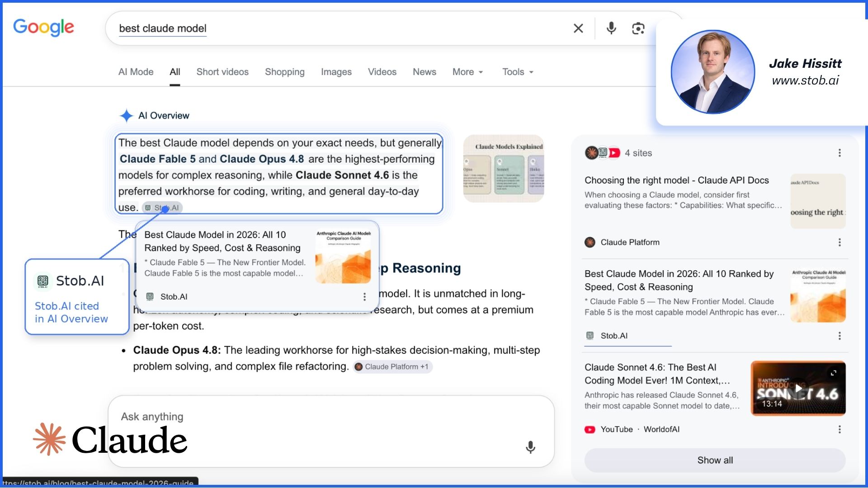This screenshot has height=488, width=868.
Task: Open the News tab
Action: point(425,72)
